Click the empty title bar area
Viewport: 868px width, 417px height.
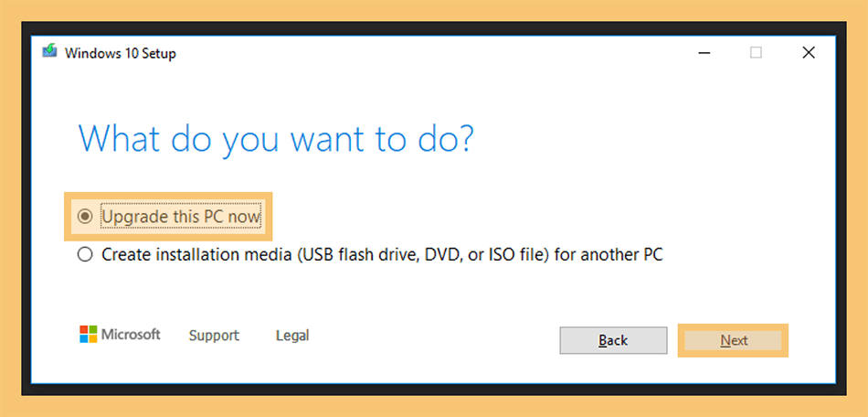point(432,53)
